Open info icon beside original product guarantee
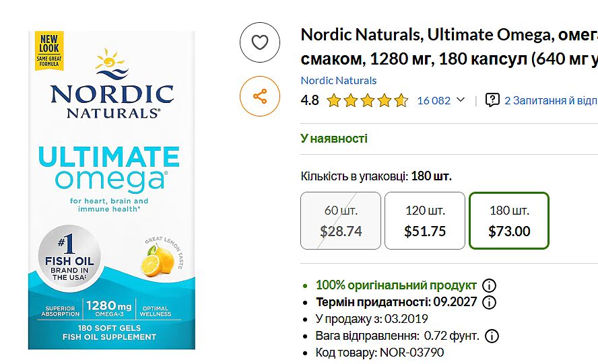 click(x=490, y=285)
